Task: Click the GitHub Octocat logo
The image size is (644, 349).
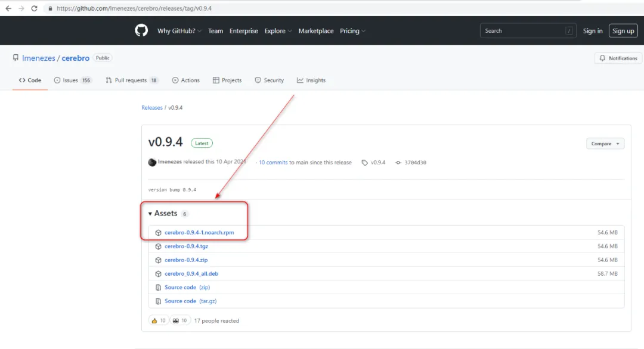Action: point(141,30)
